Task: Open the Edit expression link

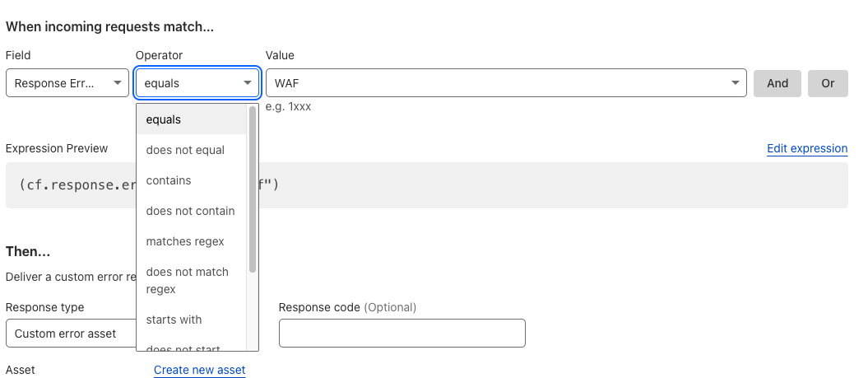Action: point(806,148)
